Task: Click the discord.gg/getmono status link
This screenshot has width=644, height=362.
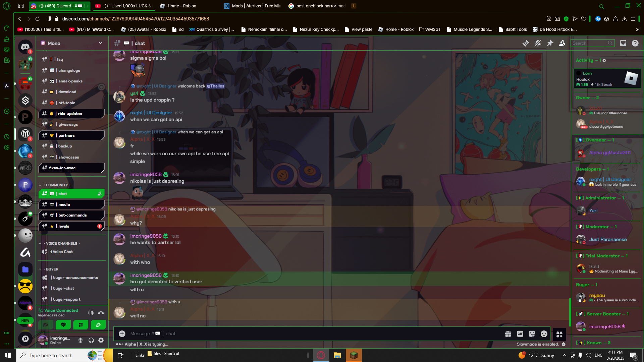Action: point(606,127)
